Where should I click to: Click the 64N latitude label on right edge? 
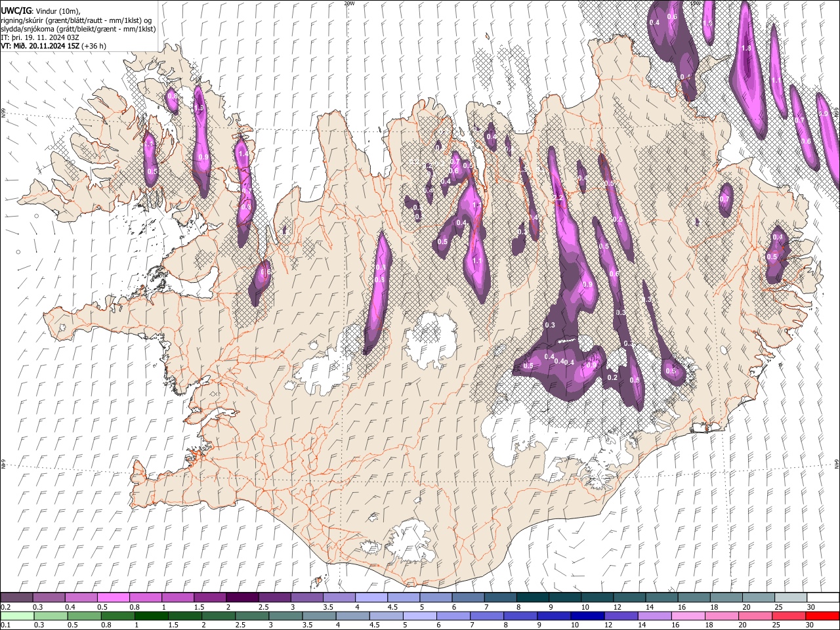tap(837, 463)
